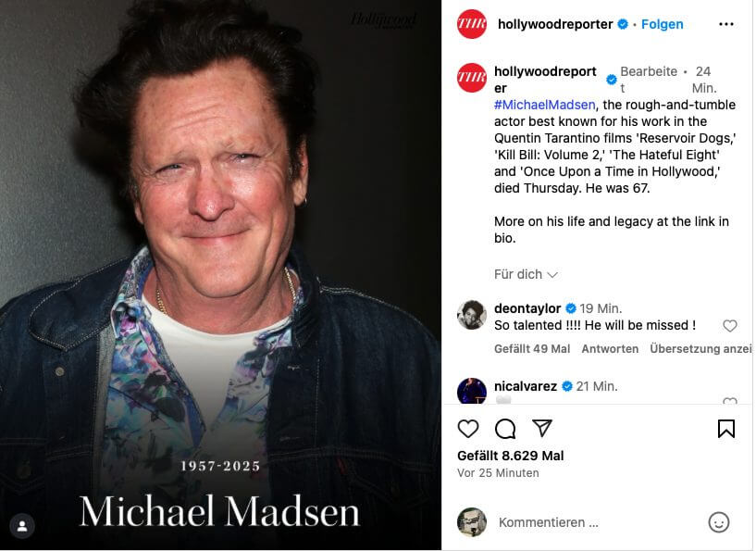This screenshot has width=756, height=551.
Task: Like deontaylor's comment heart
Action: [730, 326]
